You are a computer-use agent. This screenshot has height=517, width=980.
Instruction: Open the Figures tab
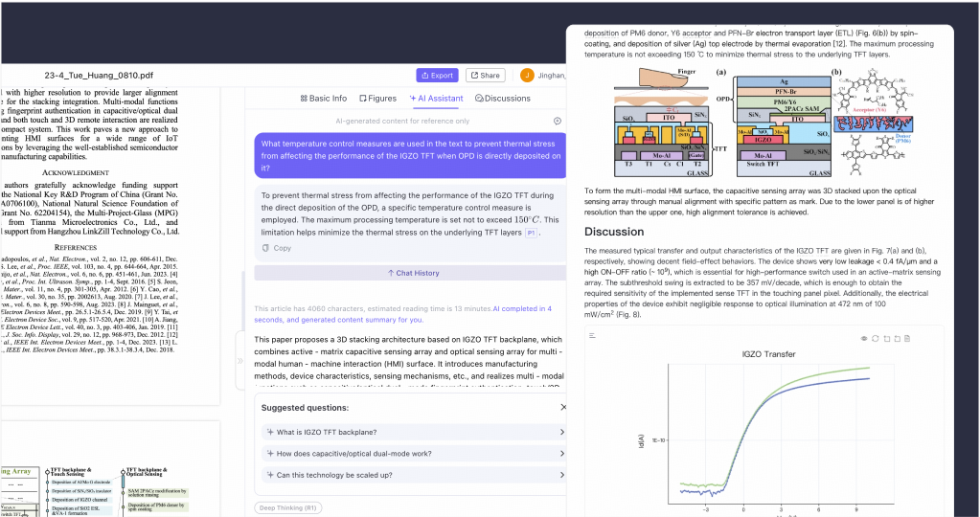377,98
